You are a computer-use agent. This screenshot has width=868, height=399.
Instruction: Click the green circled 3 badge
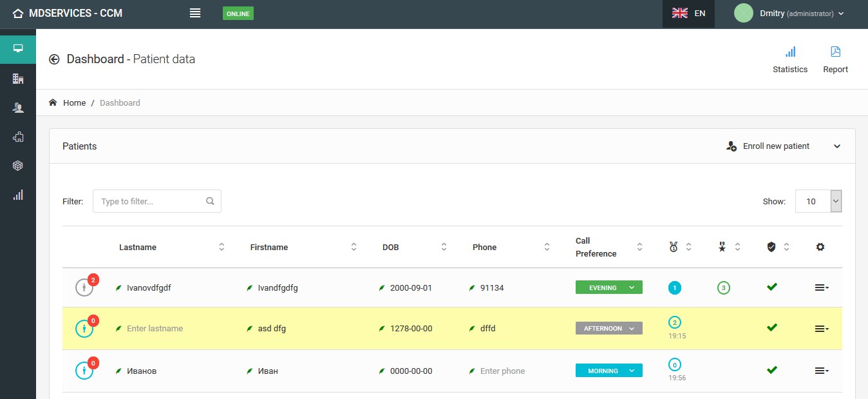pos(723,288)
